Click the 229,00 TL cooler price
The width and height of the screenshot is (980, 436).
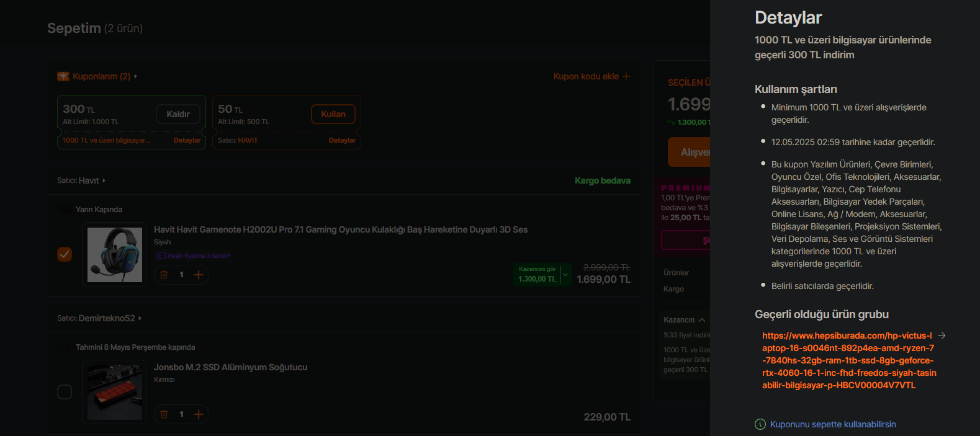point(607,417)
